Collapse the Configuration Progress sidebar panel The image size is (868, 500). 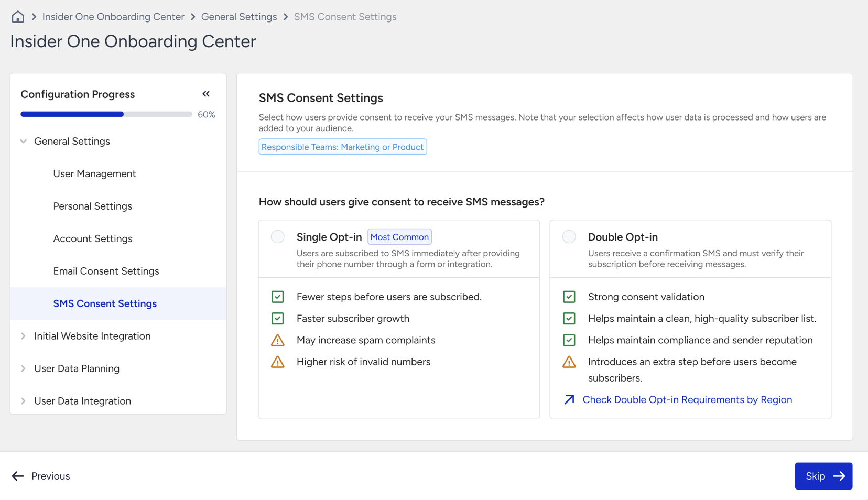[206, 94]
